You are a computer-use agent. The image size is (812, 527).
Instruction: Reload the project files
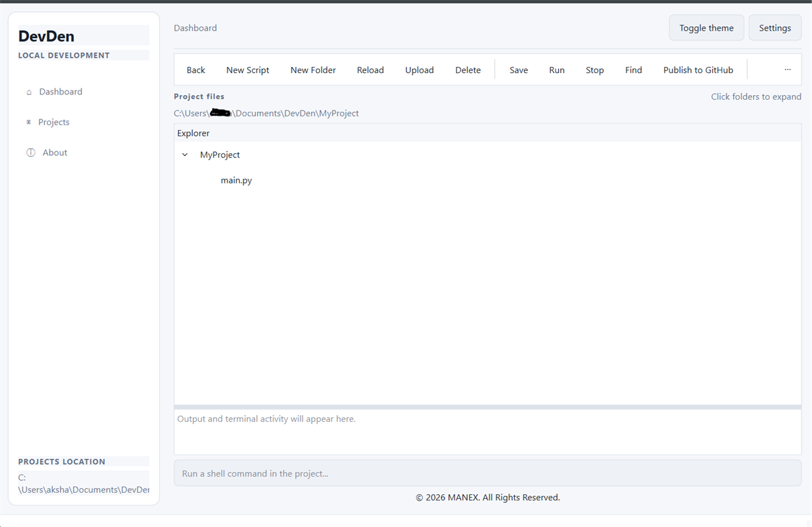[370, 70]
